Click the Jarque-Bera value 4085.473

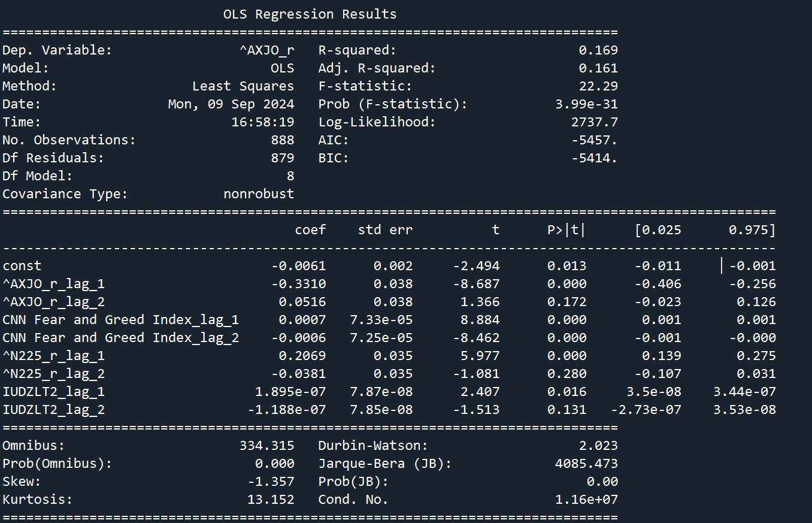point(587,464)
